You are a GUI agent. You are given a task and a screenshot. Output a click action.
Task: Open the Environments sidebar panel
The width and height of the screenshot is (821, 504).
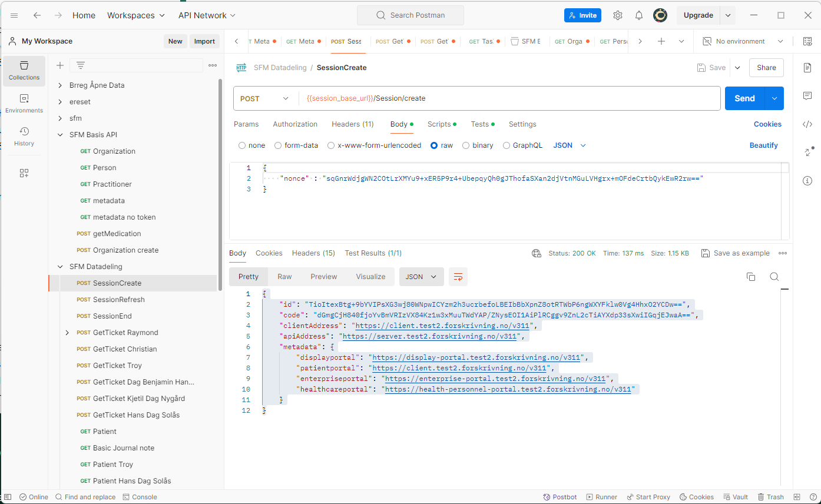coord(24,104)
